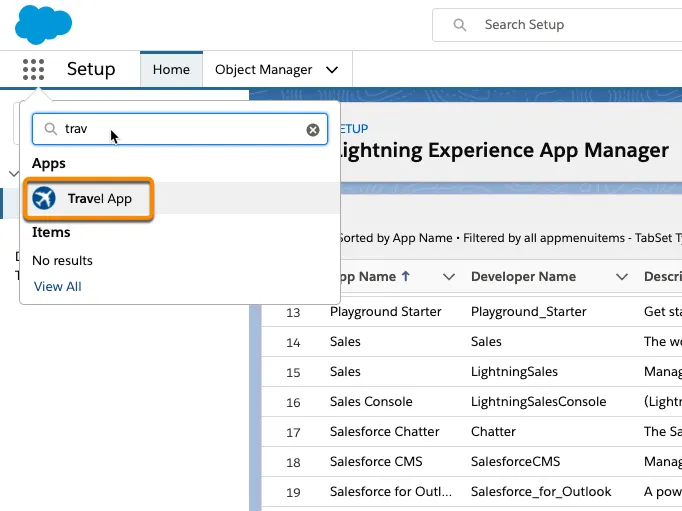This screenshot has height=511, width=682.
Task: Click row number 16 cell
Action: 293,403
